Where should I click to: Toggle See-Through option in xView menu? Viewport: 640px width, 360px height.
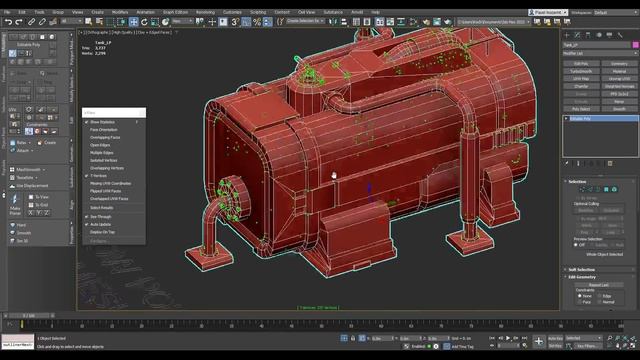[x=100, y=217]
